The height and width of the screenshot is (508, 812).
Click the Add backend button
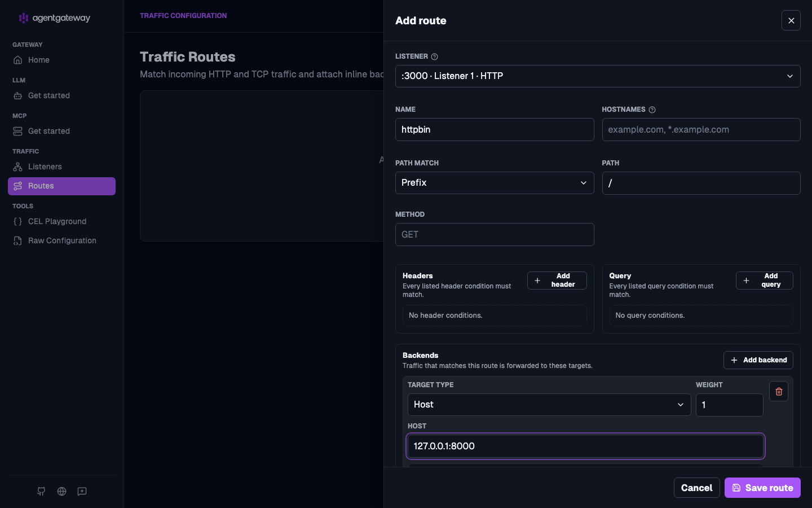click(x=758, y=360)
